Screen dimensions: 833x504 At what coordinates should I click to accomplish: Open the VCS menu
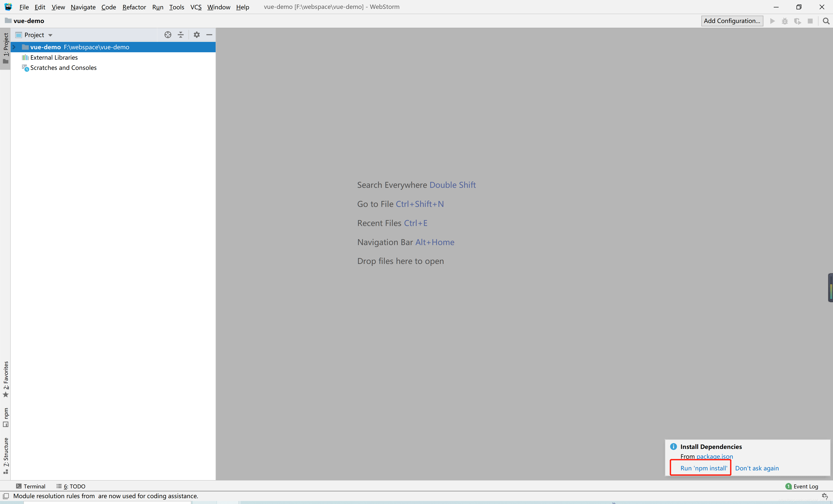pyautogui.click(x=196, y=7)
